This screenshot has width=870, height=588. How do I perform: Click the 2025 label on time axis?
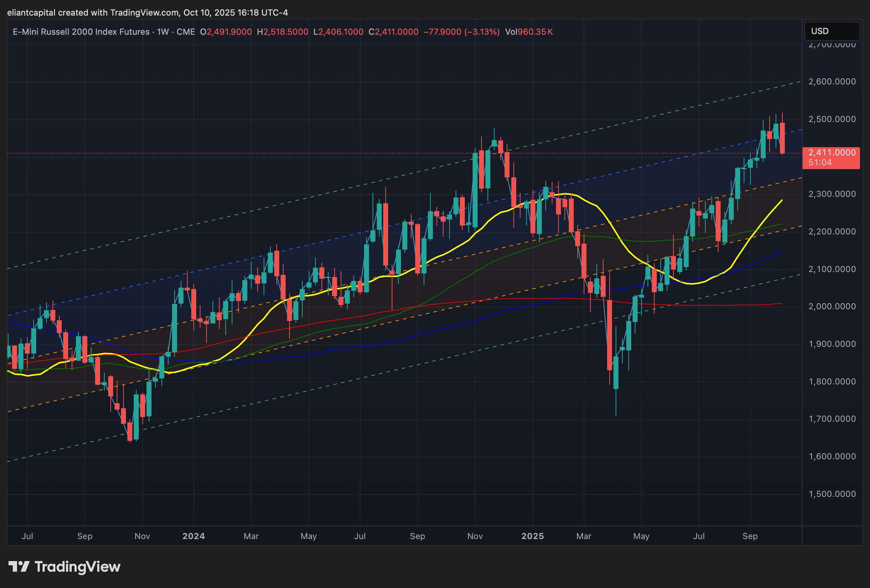[532, 536]
